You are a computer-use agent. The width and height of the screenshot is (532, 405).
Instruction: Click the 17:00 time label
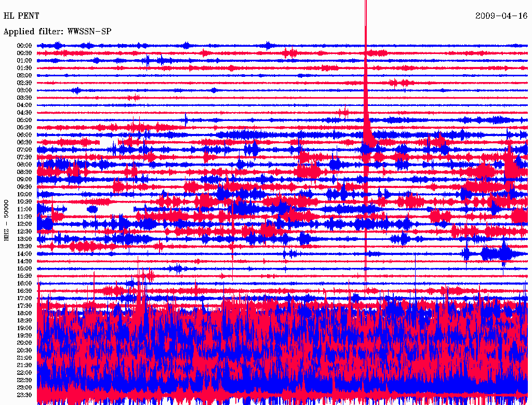[x=24, y=299]
